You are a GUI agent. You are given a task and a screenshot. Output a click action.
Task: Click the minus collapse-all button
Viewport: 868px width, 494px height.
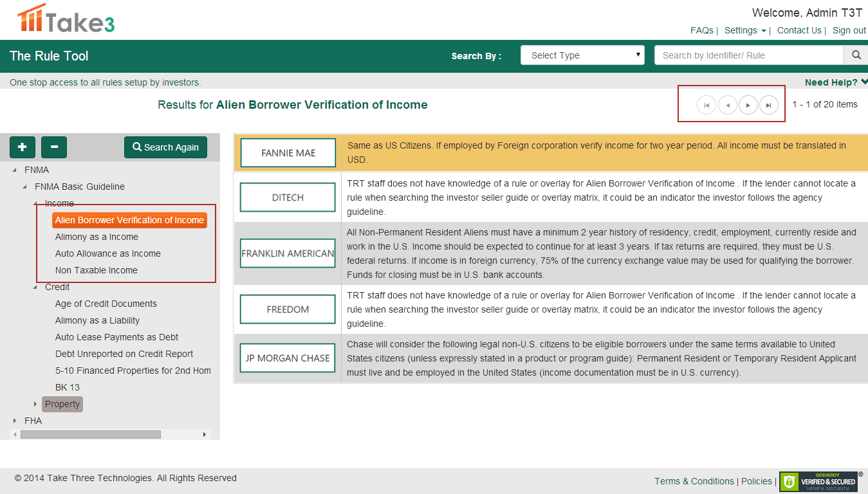point(54,147)
